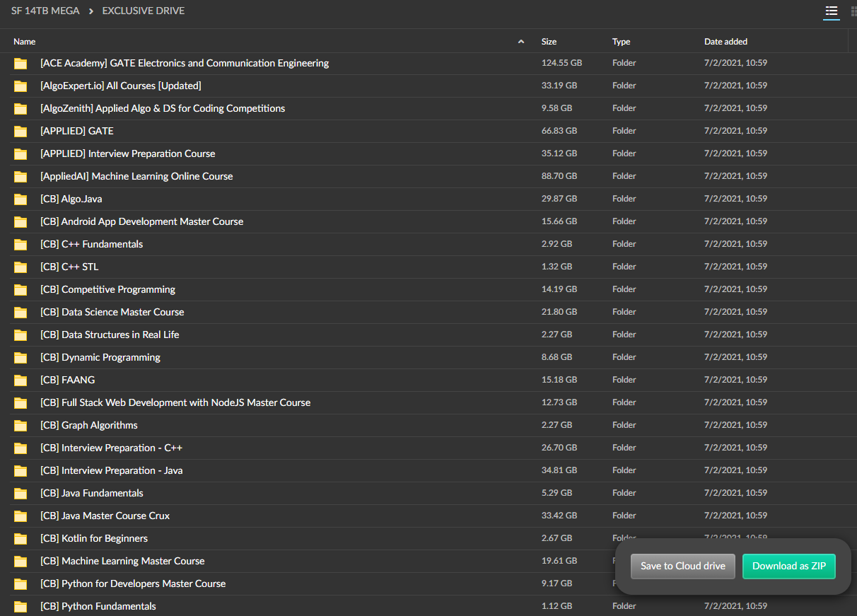The height and width of the screenshot is (616, 857).
Task: Click size value 124.55 GB
Action: pos(562,63)
